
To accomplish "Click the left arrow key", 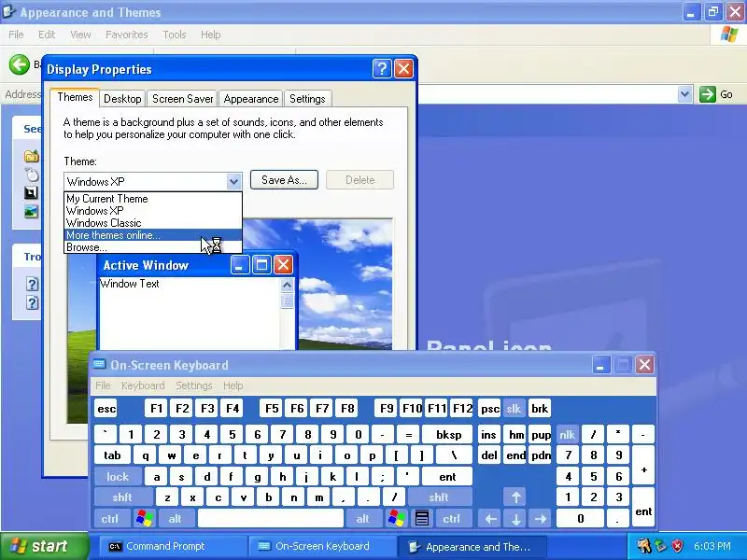I will (x=491, y=518).
